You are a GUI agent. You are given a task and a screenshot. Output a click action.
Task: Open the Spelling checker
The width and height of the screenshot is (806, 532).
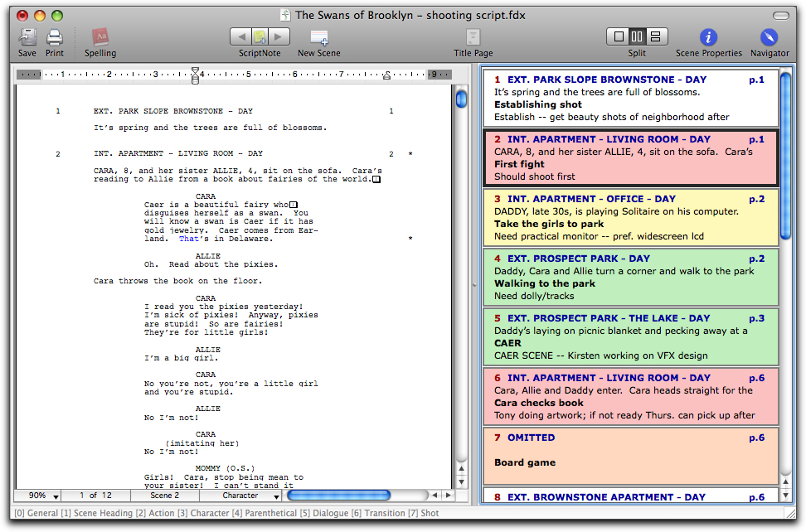pos(100,37)
